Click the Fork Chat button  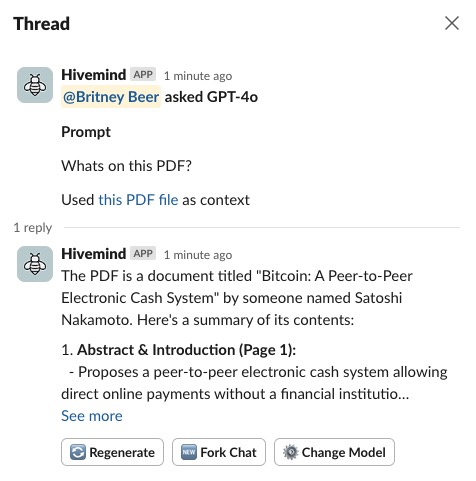tap(219, 452)
